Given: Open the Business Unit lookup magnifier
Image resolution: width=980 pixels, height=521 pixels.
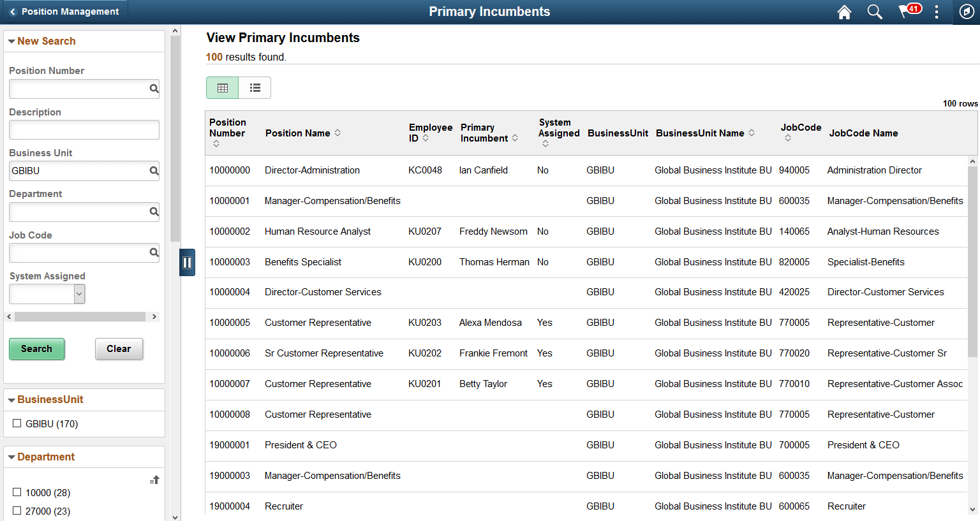Looking at the screenshot, I should click(155, 170).
